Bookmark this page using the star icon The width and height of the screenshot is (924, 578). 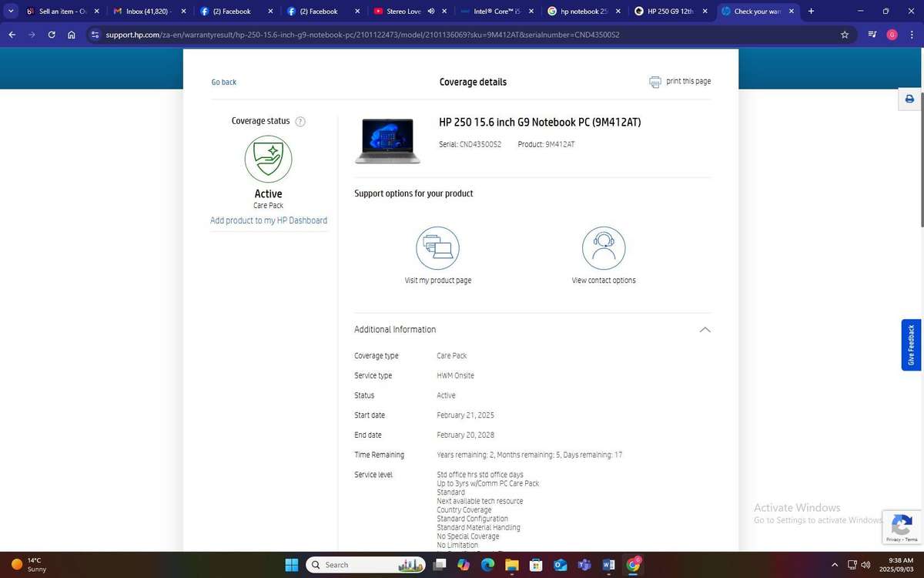point(844,35)
